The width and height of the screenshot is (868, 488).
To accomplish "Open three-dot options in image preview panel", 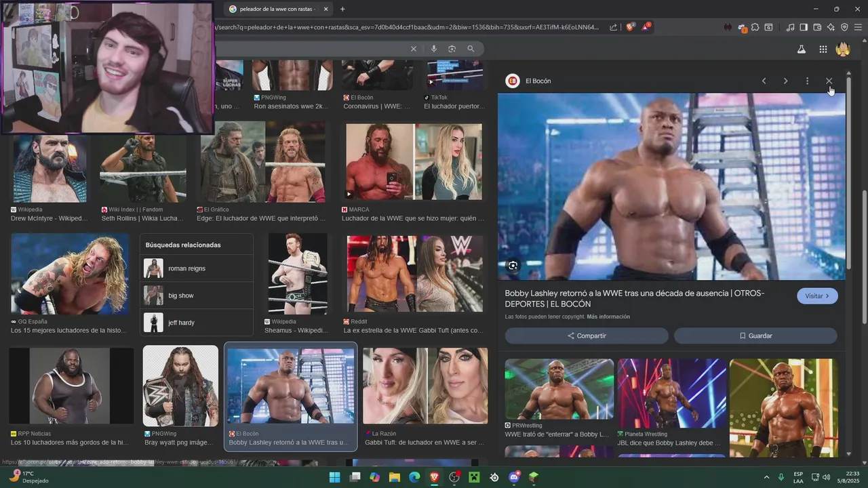I will (x=807, y=81).
